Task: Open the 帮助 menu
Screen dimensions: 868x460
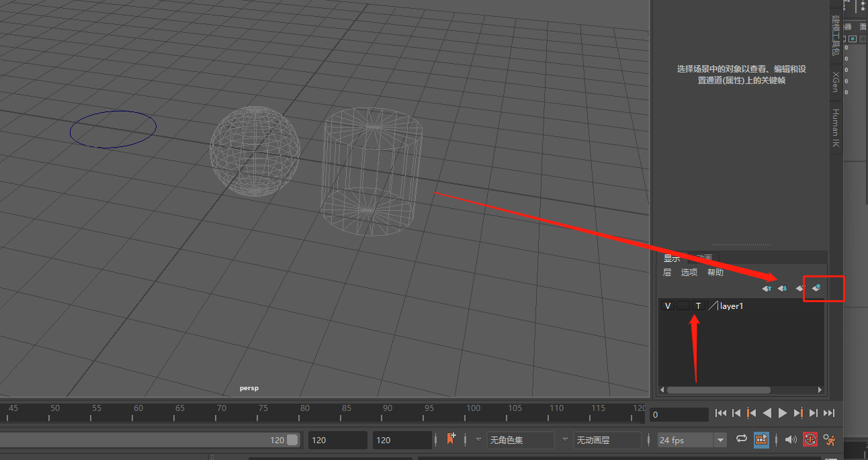Action: 715,272
